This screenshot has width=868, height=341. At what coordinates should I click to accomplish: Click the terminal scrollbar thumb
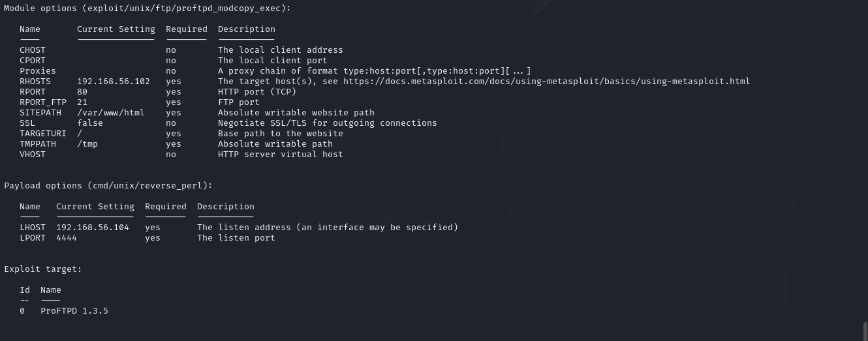click(865, 330)
